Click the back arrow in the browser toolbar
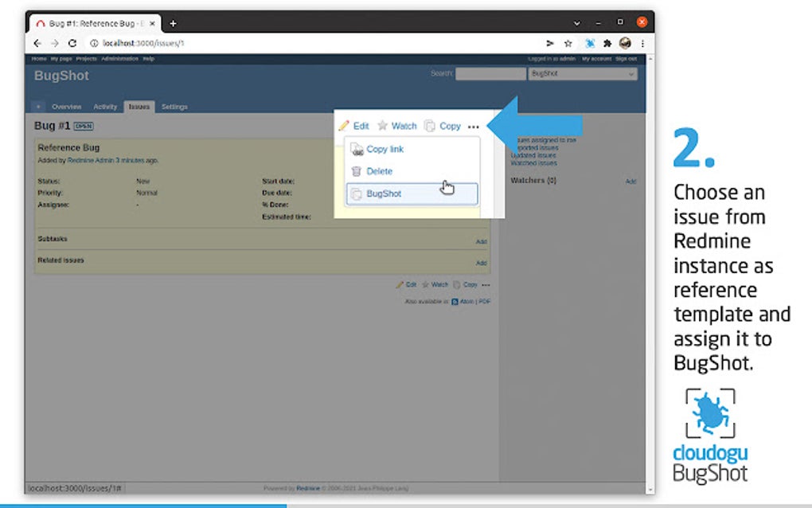Image resolution: width=812 pixels, height=508 pixels. (37, 44)
